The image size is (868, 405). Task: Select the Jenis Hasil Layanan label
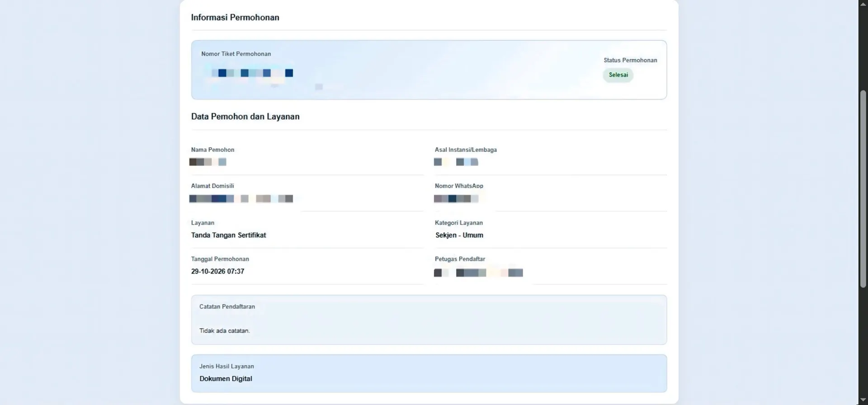tap(226, 366)
